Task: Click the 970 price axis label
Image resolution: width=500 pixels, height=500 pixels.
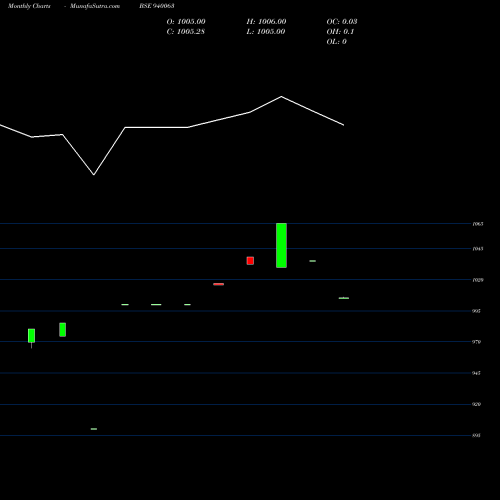Action: point(476,342)
